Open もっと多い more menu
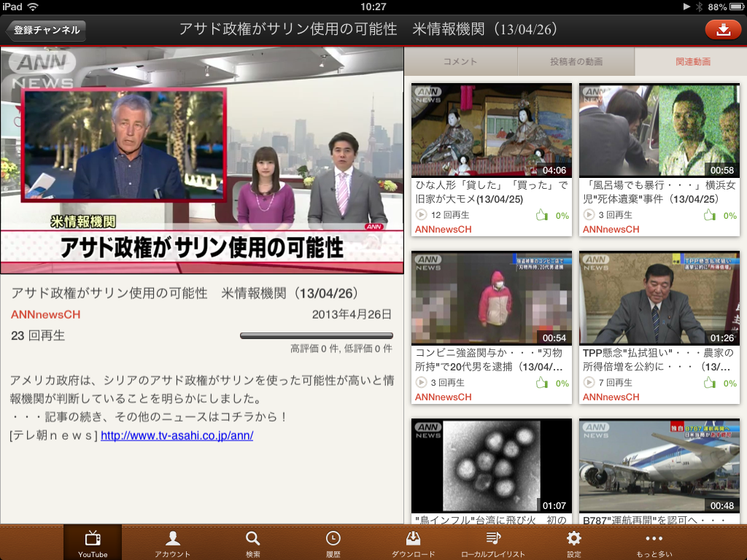This screenshot has height=560, width=747. click(654, 542)
